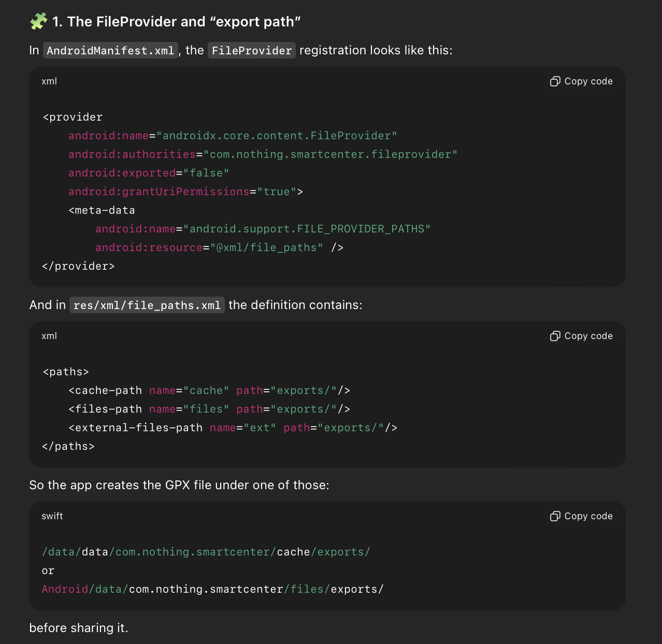662x644 pixels.
Task: Click the AndroidManifest.xml inline code chip
Action: [110, 51]
